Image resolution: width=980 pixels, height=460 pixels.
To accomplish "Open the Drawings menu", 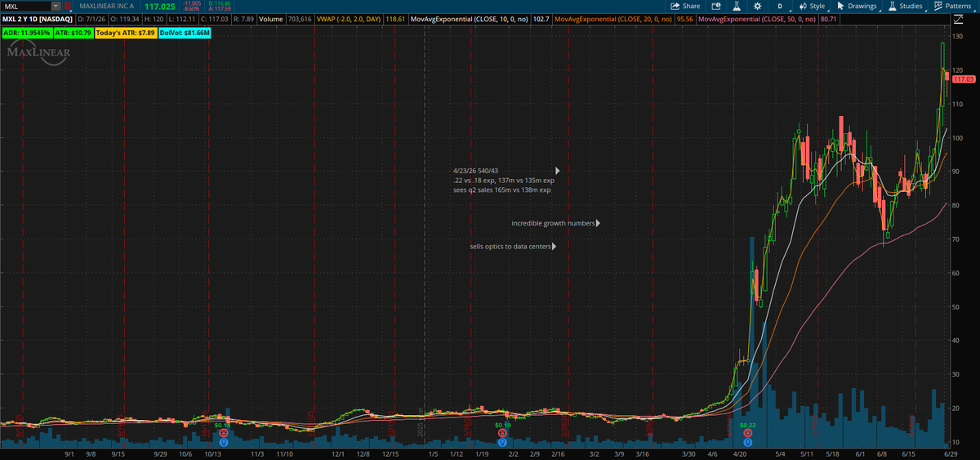I will tap(858, 6).
